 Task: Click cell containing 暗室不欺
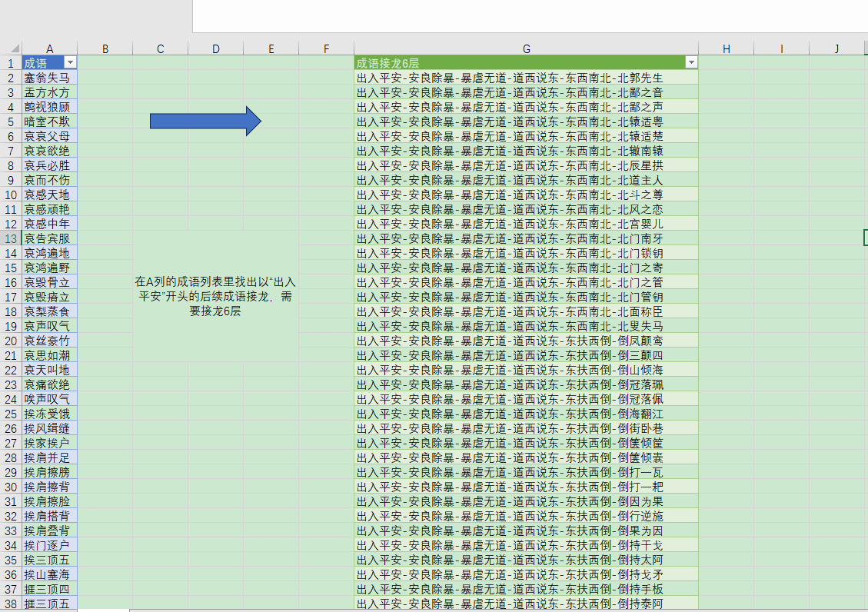click(49, 121)
